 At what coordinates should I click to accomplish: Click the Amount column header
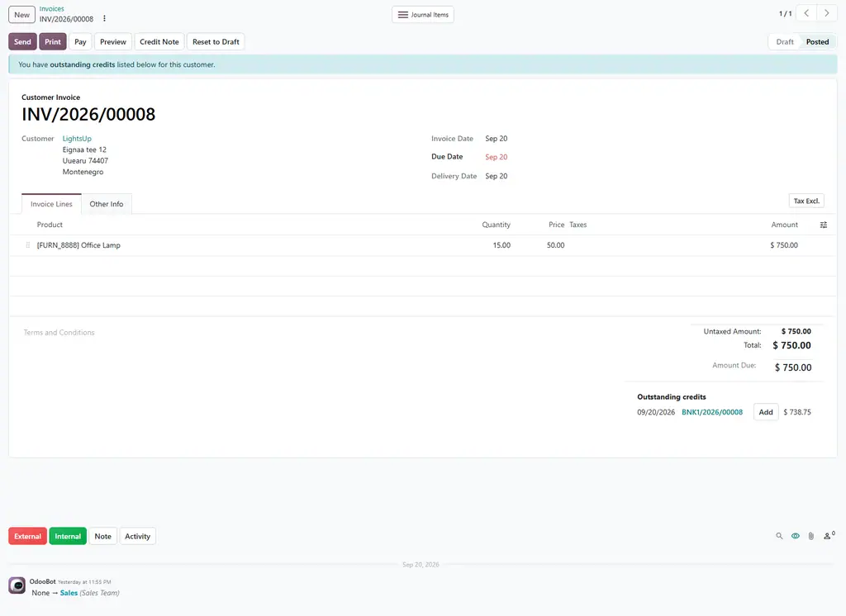pyautogui.click(x=784, y=225)
